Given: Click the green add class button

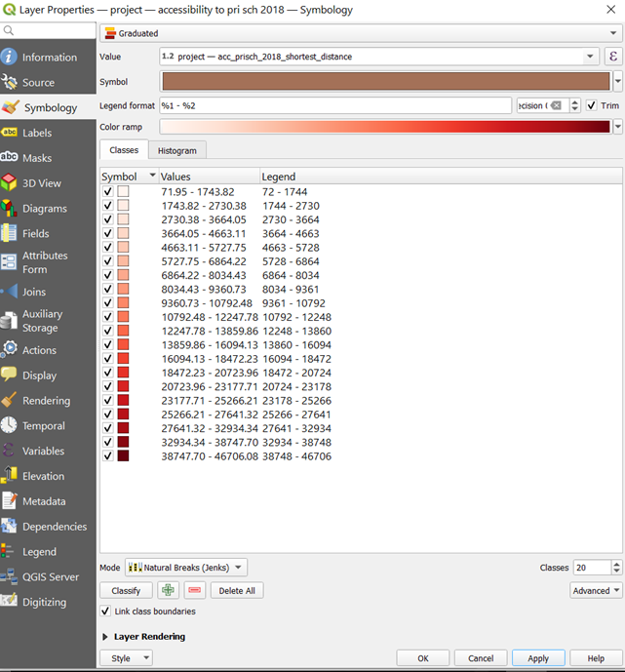Looking at the screenshot, I should (x=168, y=590).
